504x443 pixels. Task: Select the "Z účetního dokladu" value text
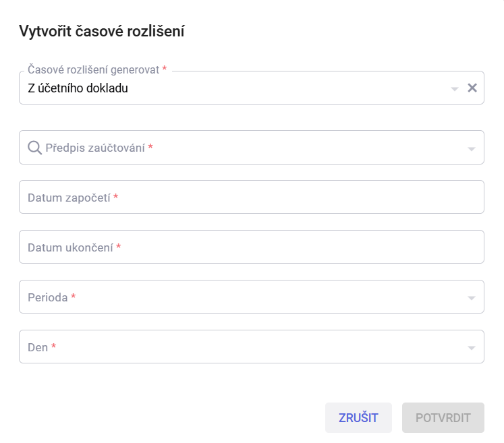click(x=78, y=88)
